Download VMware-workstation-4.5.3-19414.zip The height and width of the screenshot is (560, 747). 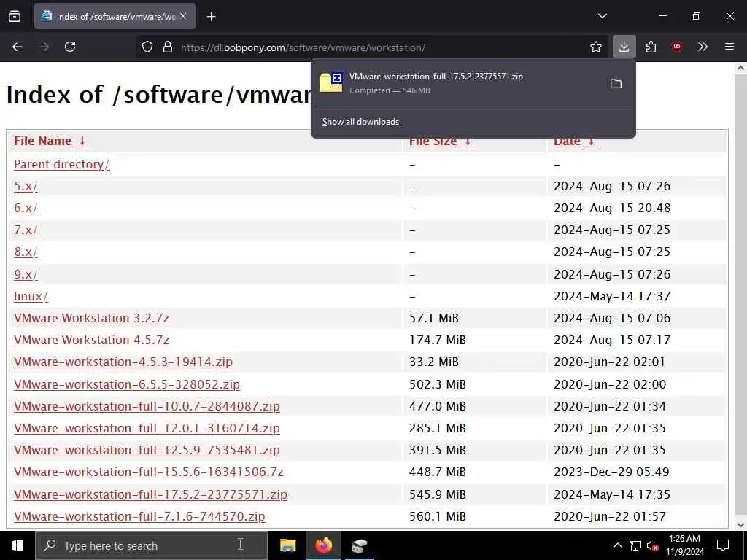tap(123, 362)
